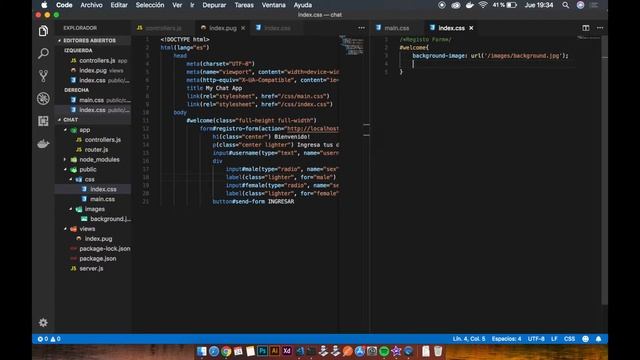Click the Docker whale in the menu bar
This screenshot has height=360, width=640.
pos(469,5)
